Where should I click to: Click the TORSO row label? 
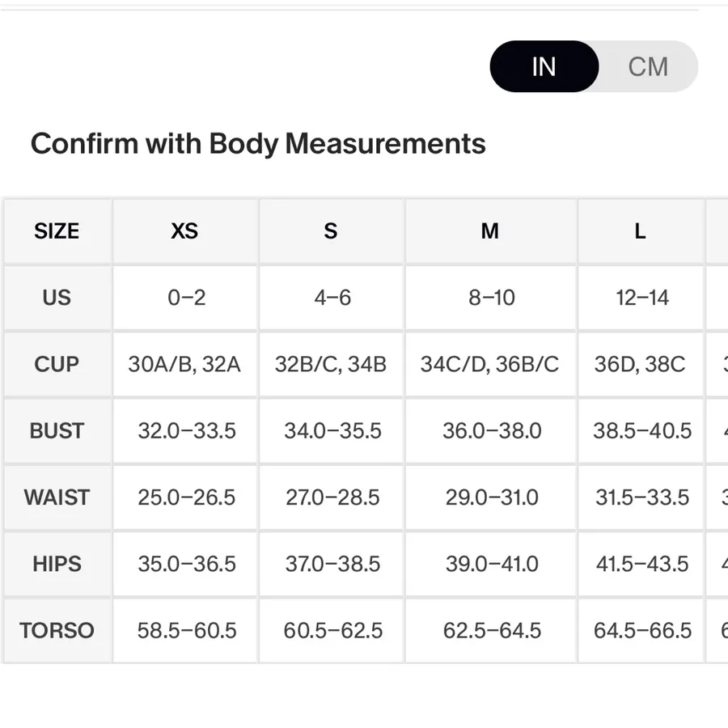point(57,630)
